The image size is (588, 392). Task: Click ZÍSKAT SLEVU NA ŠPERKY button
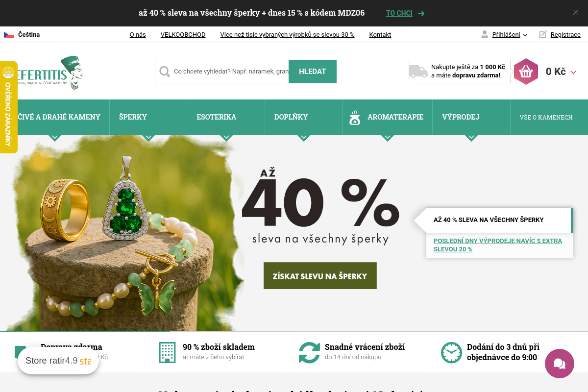pyautogui.click(x=320, y=276)
